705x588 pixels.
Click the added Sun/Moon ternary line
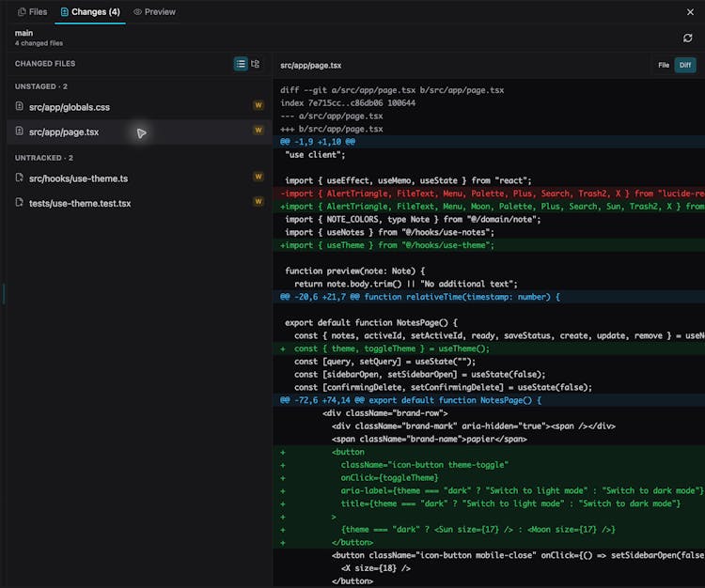(489, 530)
